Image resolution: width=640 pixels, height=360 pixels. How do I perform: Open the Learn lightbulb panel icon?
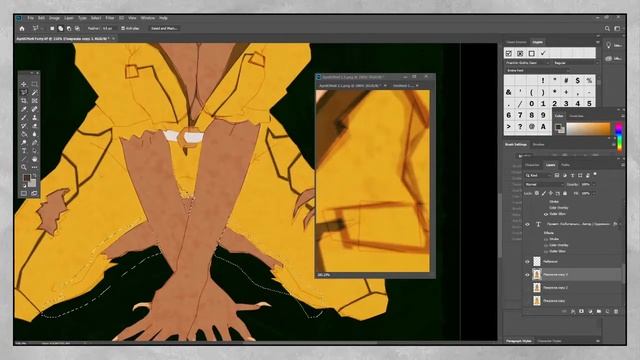609,45
